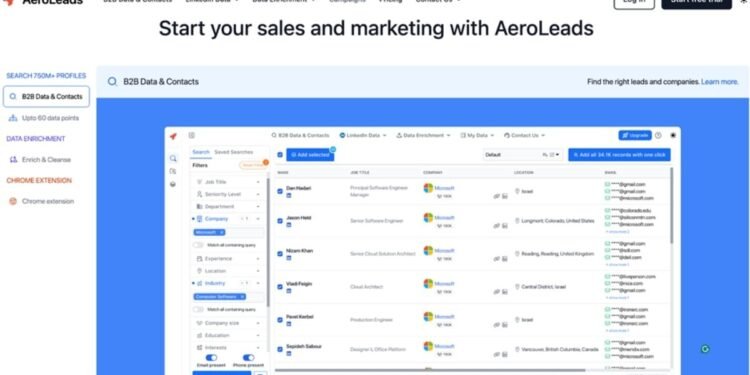Click the Upto 60 data points icon
Viewport: 750px width, 375px height.
(x=13, y=118)
